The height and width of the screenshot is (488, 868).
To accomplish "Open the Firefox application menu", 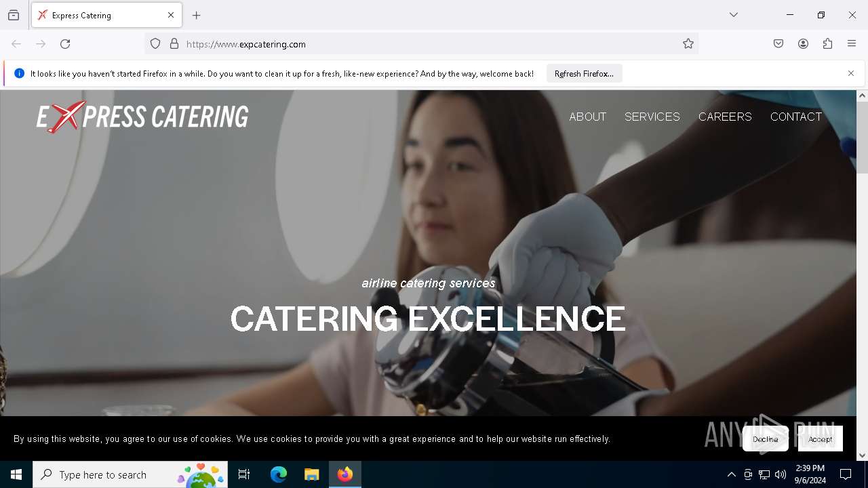I will click(852, 44).
